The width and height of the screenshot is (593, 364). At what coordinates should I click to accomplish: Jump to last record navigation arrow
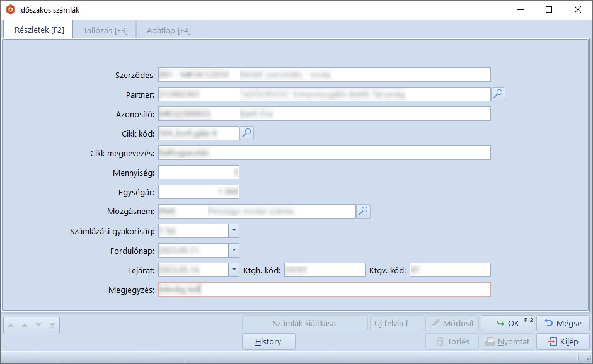pos(52,325)
